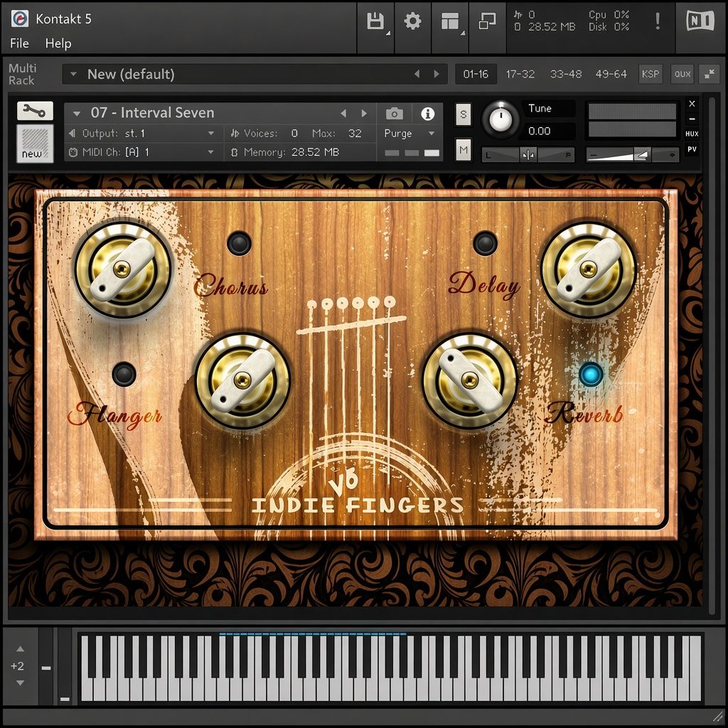The width and height of the screenshot is (728, 728).
Task: Click the Kontakt 5 app logo
Action: click(20, 18)
